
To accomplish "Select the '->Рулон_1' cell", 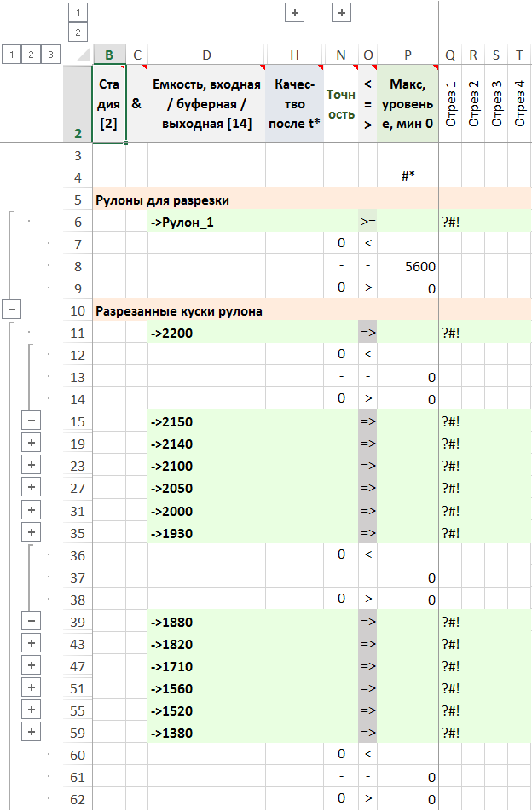I will click(x=206, y=221).
